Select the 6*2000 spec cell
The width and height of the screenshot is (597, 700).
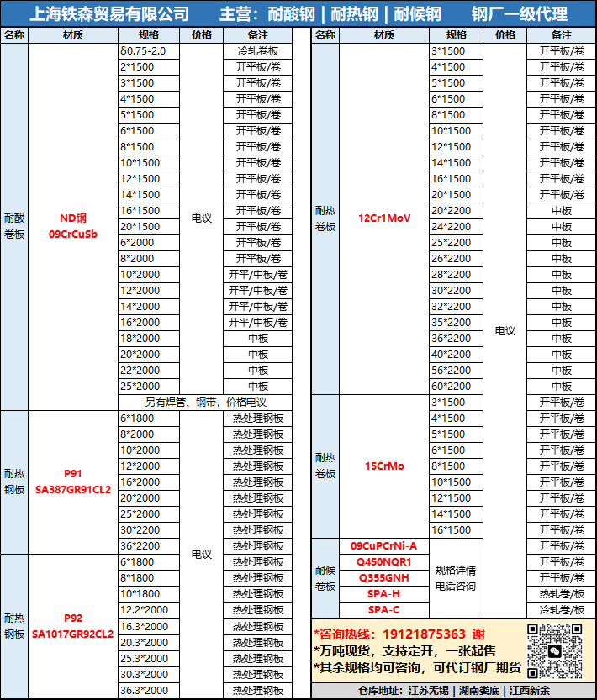coord(149,243)
